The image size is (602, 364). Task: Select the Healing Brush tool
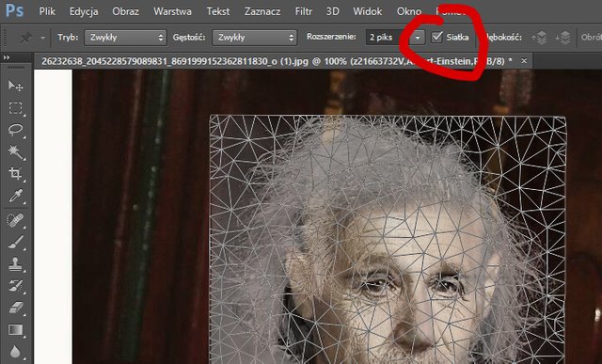pos(15,220)
